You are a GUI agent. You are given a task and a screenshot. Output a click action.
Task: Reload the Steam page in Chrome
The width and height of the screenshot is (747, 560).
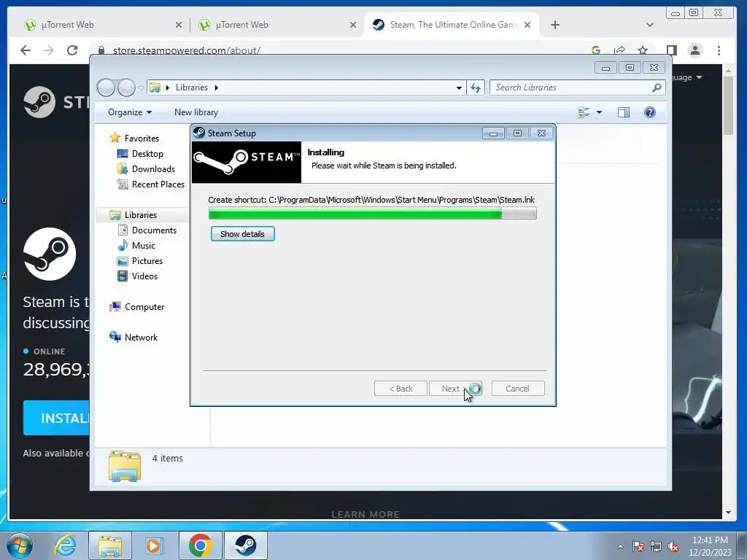tap(72, 50)
